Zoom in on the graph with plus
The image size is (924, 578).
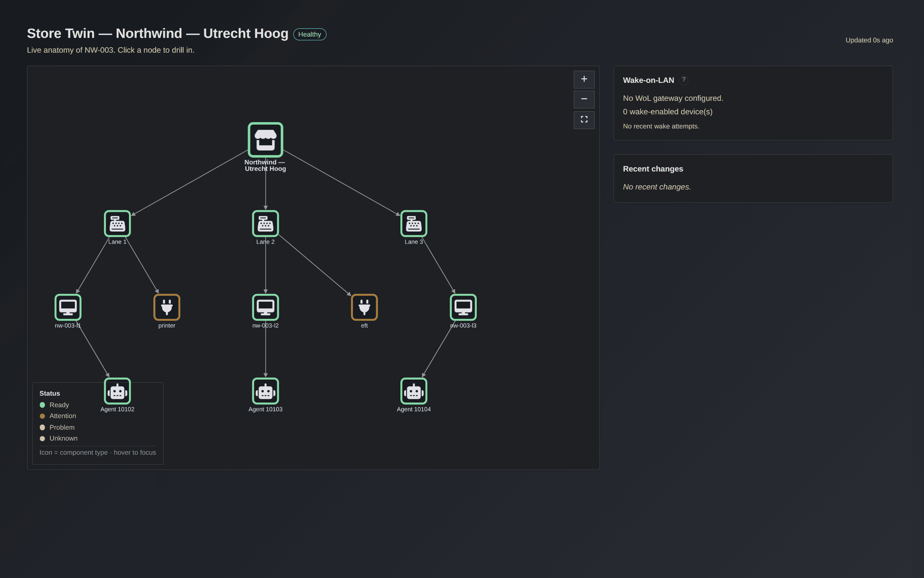click(x=584, y=79)
